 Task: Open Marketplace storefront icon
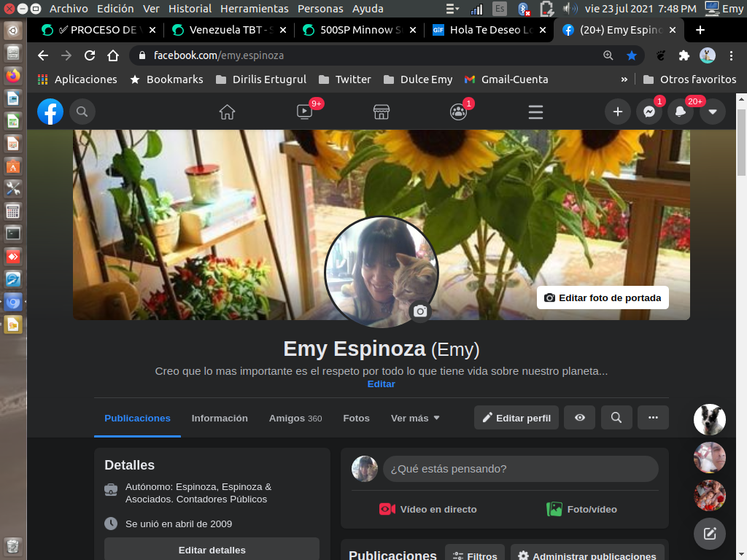[381, 112]
